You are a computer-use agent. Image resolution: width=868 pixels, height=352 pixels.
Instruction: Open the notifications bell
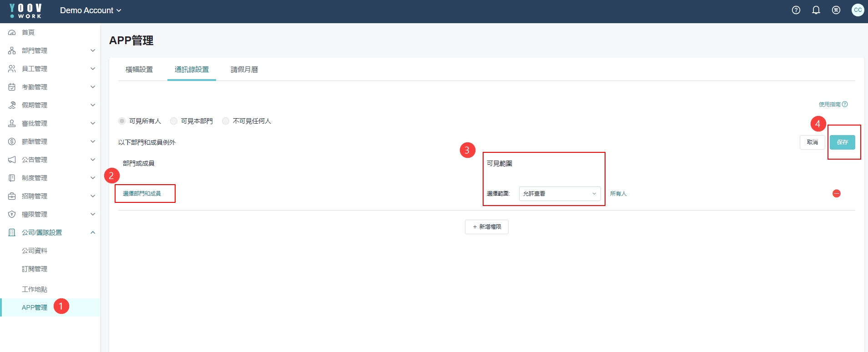(x=816, y=10)
